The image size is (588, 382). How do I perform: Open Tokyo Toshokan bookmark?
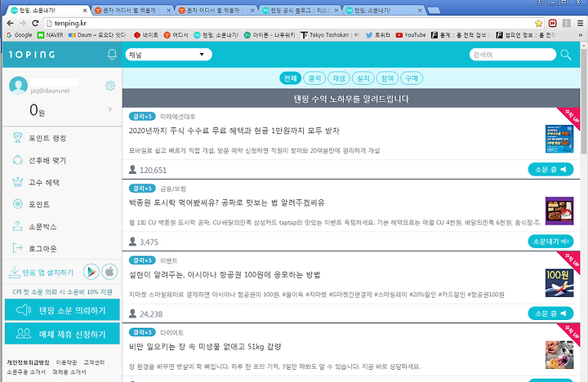pyautogui.click(x=330, y=35)
